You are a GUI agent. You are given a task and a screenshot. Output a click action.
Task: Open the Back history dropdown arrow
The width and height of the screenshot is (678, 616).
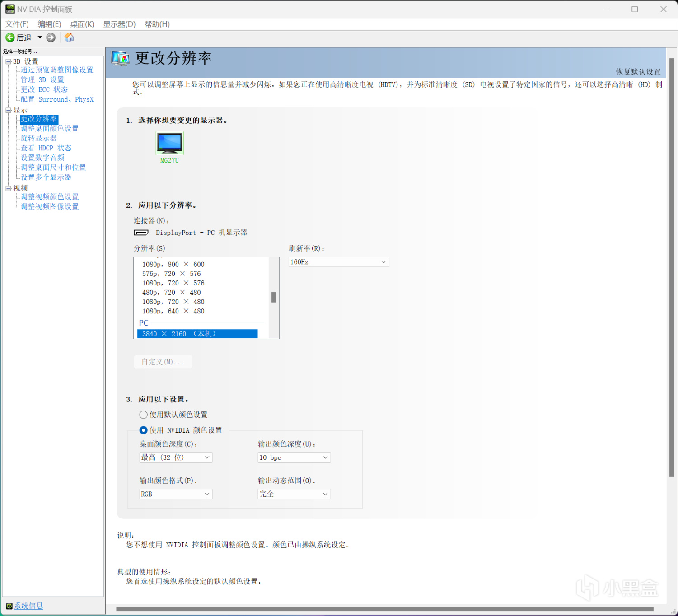pyautogui.click(x=40, y=37)
